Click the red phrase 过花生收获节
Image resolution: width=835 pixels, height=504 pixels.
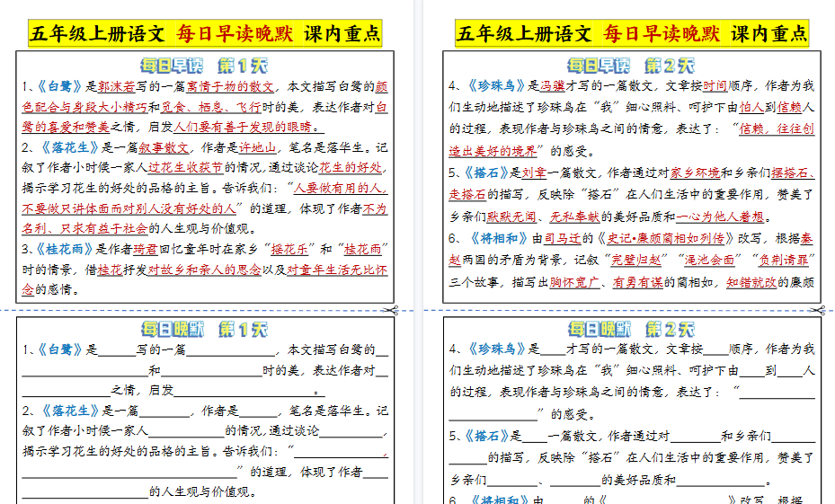(x=185, y=168)
